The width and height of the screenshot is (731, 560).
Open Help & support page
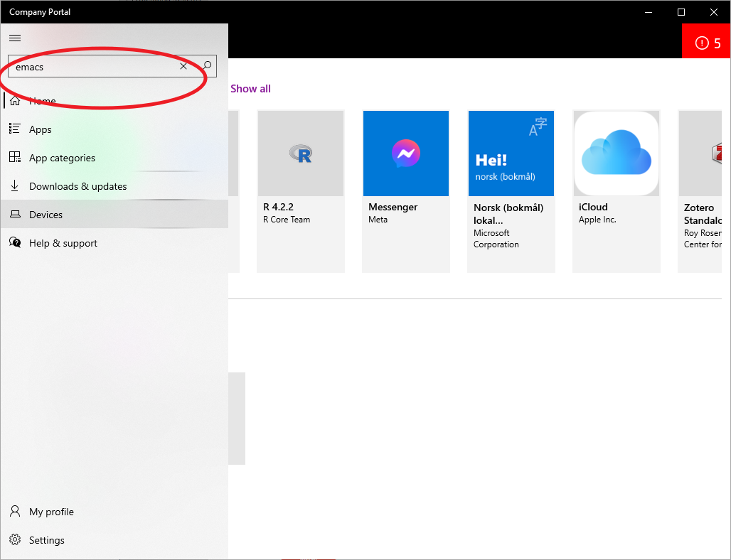click(114, 243)
